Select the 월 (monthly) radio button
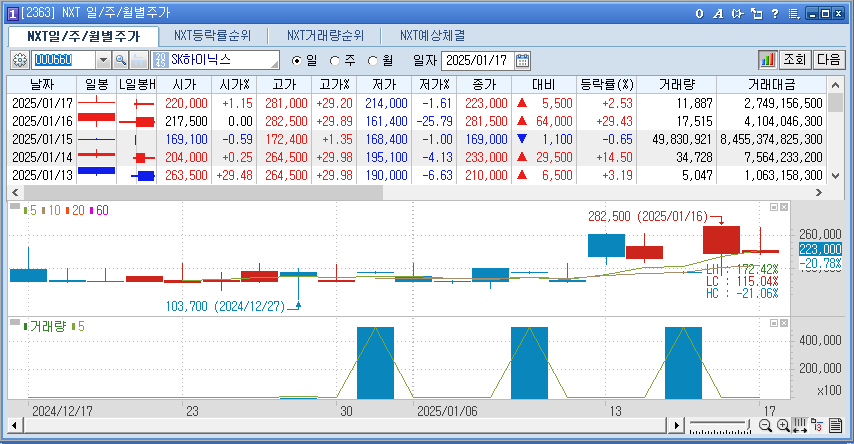Image resolution: width=854 pixels, height=444 pixels. pos(373,60)
